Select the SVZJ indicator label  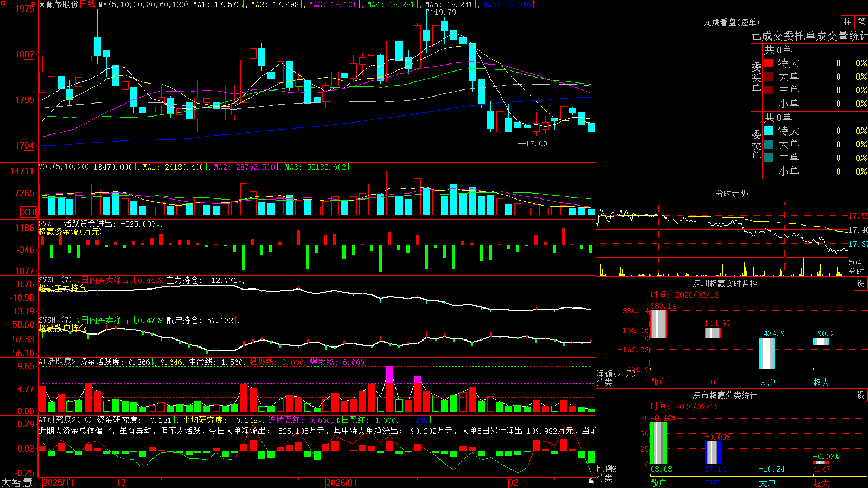coord(47,224)
